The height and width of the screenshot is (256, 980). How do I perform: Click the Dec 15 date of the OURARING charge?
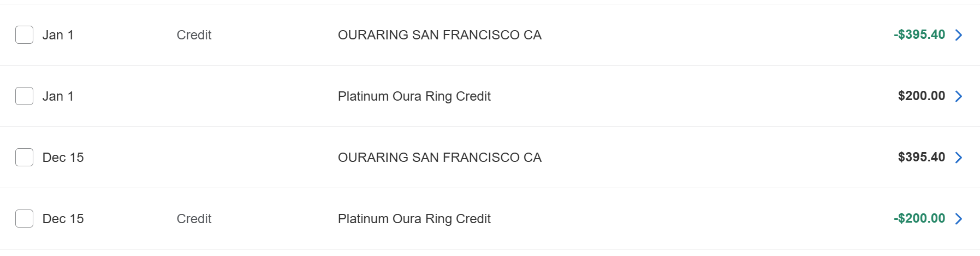point(63,158)
